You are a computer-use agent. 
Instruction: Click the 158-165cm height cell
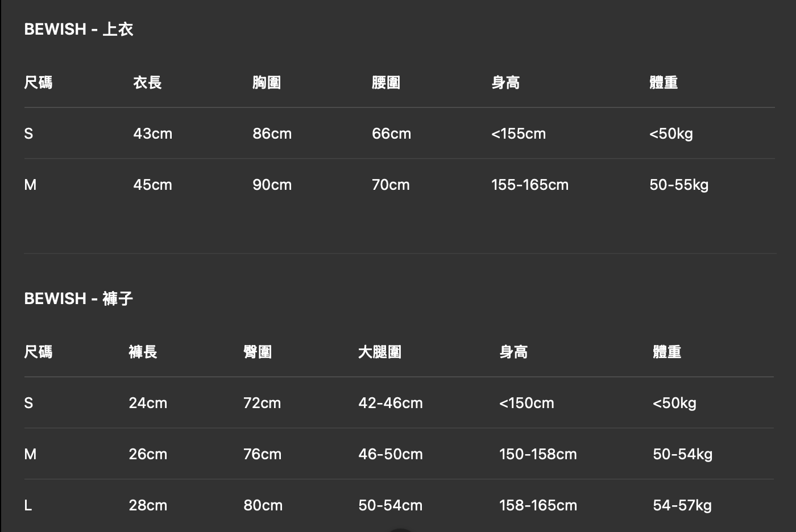(x=538, y=505)
